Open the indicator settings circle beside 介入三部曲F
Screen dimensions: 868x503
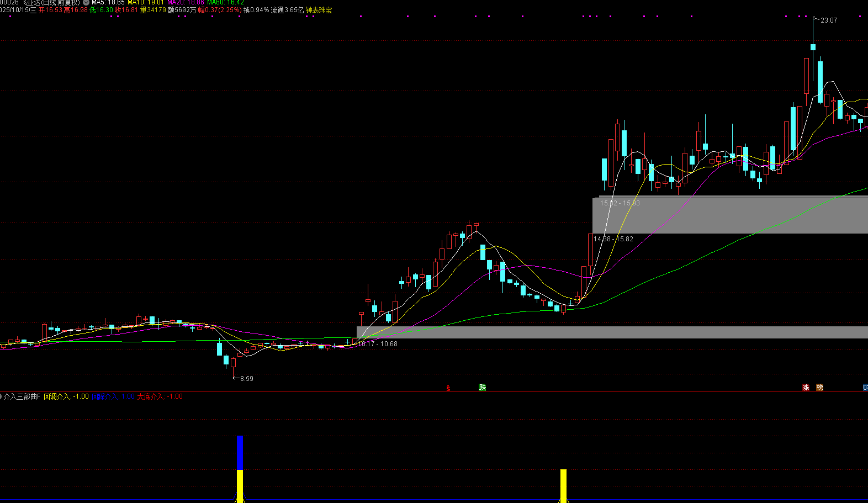[x=1, y=396]
